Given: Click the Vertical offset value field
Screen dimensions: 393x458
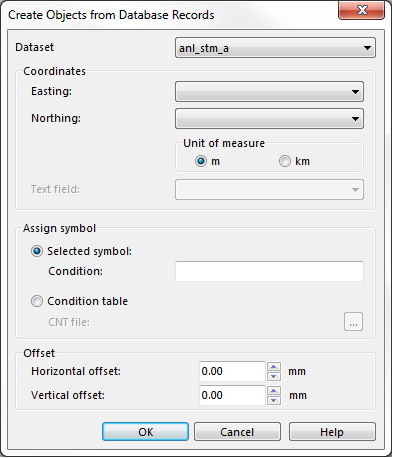Looking at the screenshot, I should (232, 395).
